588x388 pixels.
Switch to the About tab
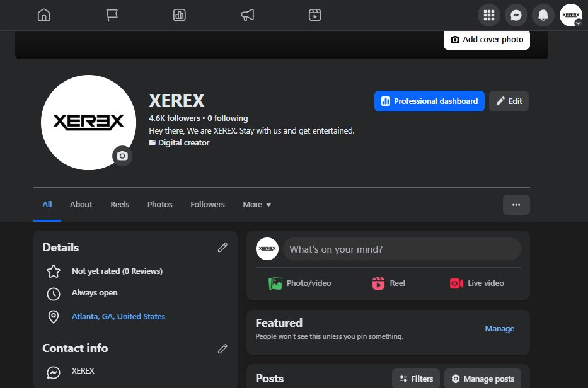(x=81, y=205)
